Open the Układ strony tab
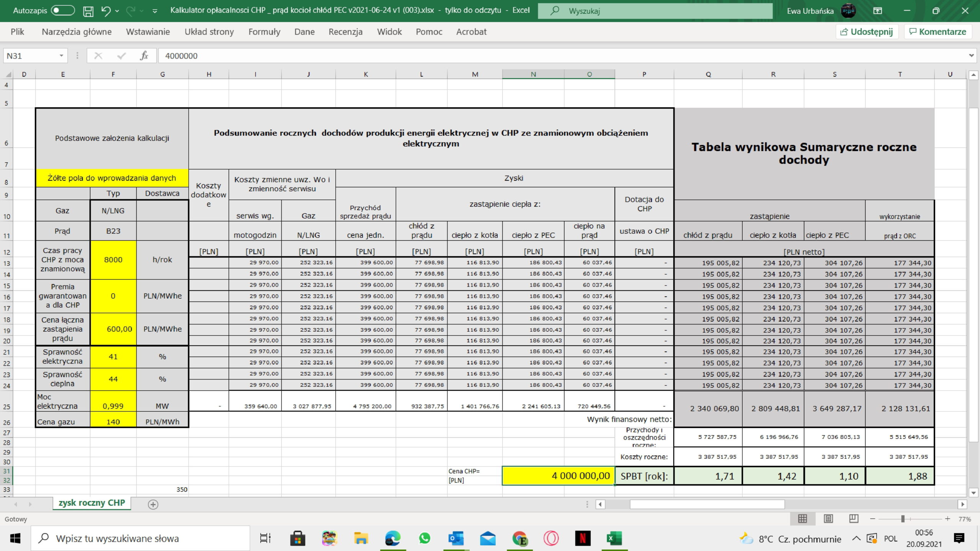This screenshot has width=980, height=551. [x=209, y=32]
